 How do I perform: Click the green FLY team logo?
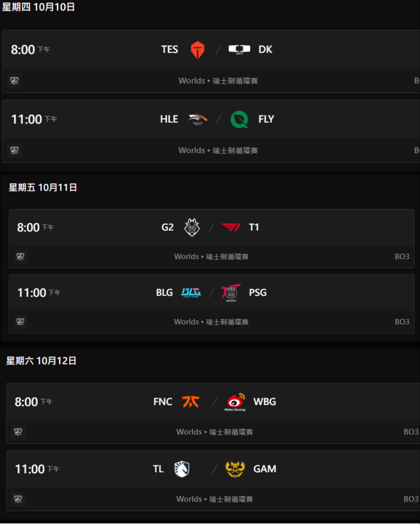click(239, 119)
